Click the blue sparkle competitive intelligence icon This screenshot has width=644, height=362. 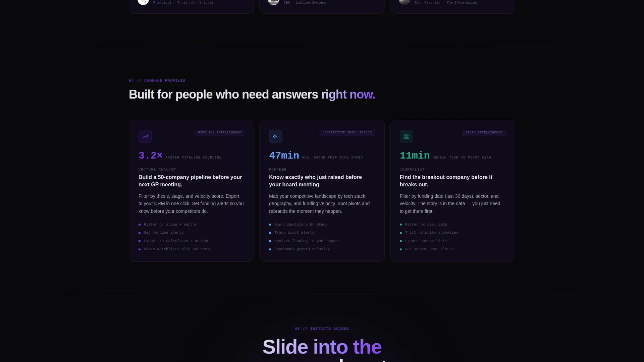pyautogui.click(x=275, y=136)
